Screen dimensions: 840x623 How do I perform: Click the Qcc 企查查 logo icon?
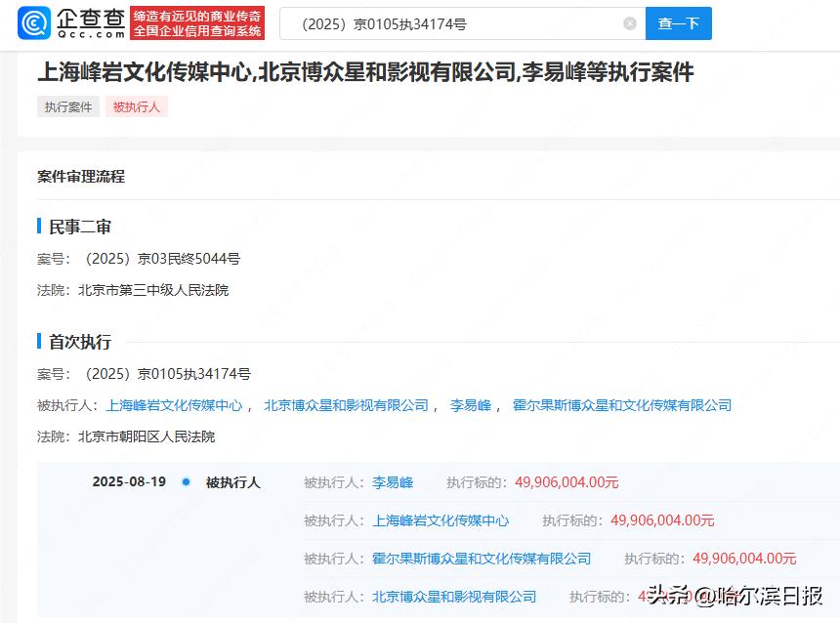[35, 23]
